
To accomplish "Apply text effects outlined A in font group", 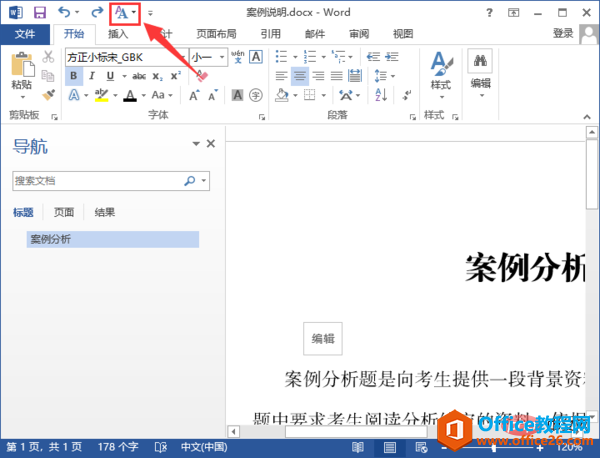I will pyautogui.click(x=74, y=95).
